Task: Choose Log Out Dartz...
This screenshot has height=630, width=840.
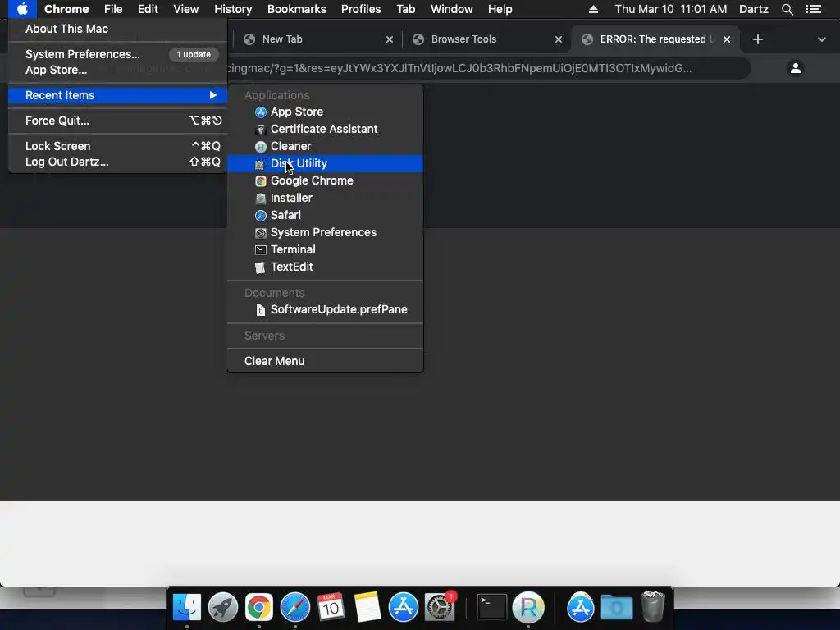Action: coord(118,162)
